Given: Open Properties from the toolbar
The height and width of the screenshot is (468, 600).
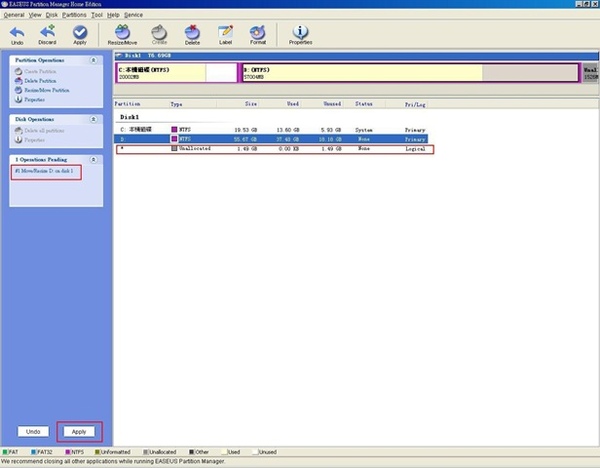Looking at the screenshot, I should [x=300, y=35].
